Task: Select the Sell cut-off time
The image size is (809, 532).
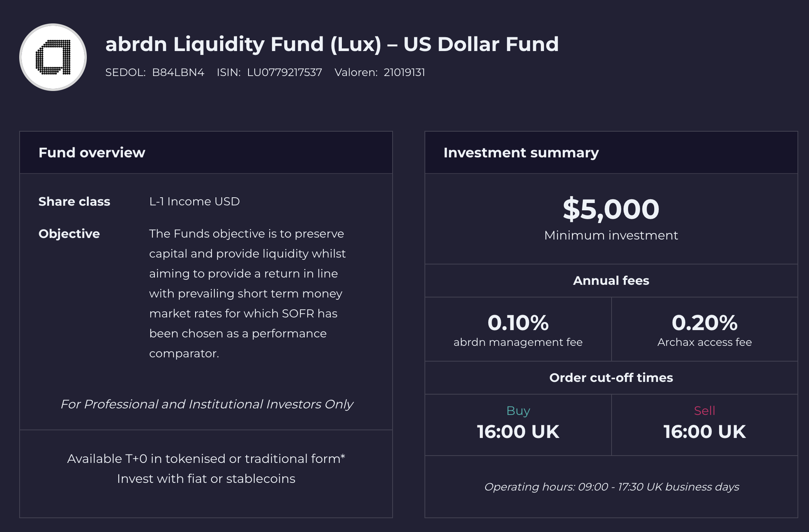Action: click(704, 431)
